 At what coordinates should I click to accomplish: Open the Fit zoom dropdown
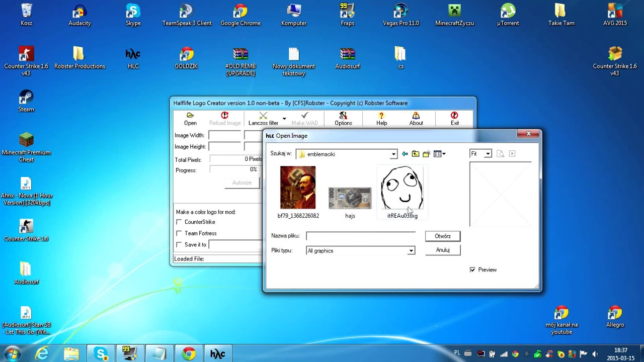point(488,154)
